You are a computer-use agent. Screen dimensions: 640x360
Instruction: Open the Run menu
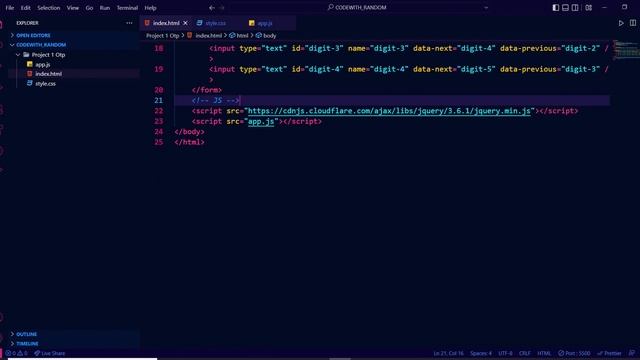coord(105,8)
